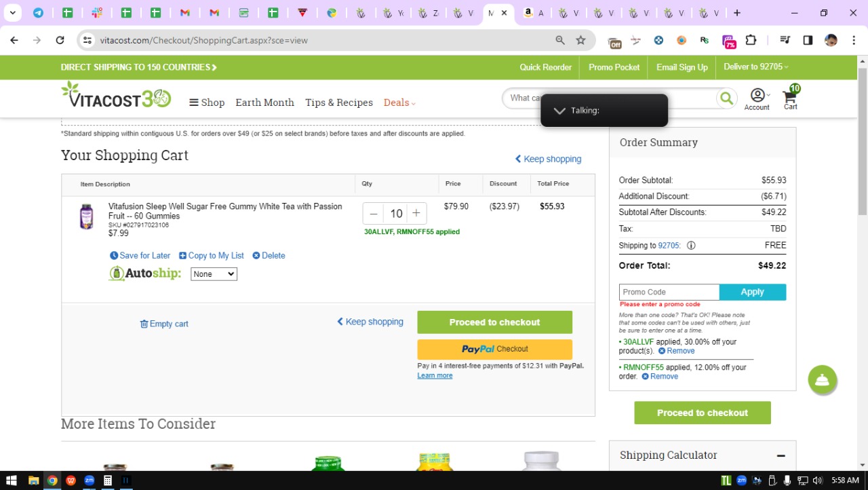
Task: Open Zoom from the taskbar
Action: [x=89, y=480]
